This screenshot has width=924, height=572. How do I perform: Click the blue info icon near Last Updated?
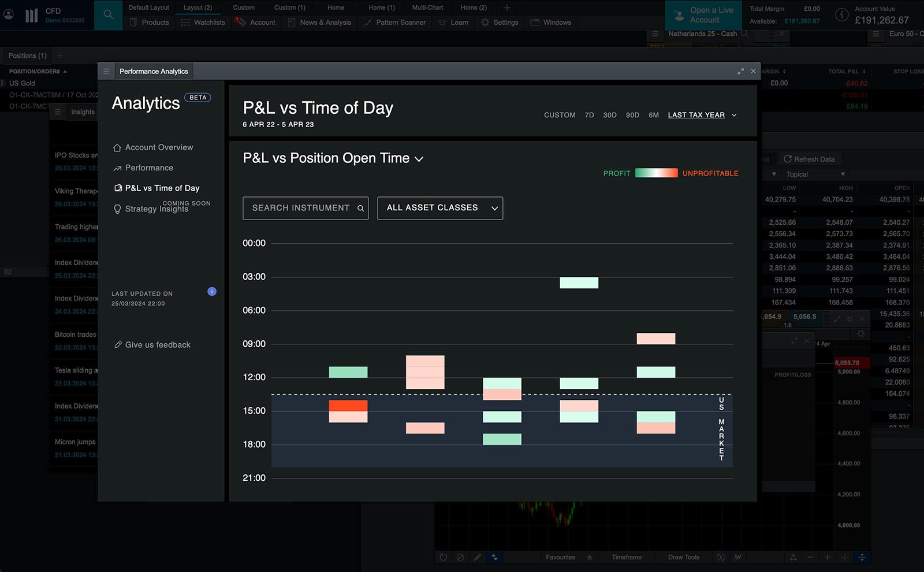(x=212, y=292)
